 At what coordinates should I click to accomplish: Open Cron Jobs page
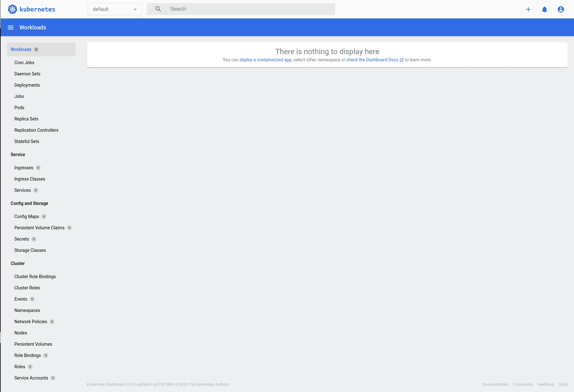pyautogui.click(x=24, y=63)
